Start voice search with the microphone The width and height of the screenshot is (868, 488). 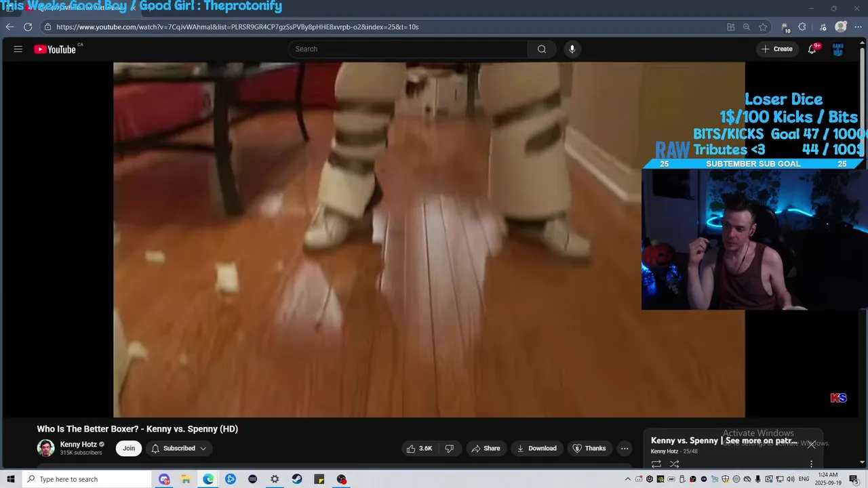tap(572, 49)
